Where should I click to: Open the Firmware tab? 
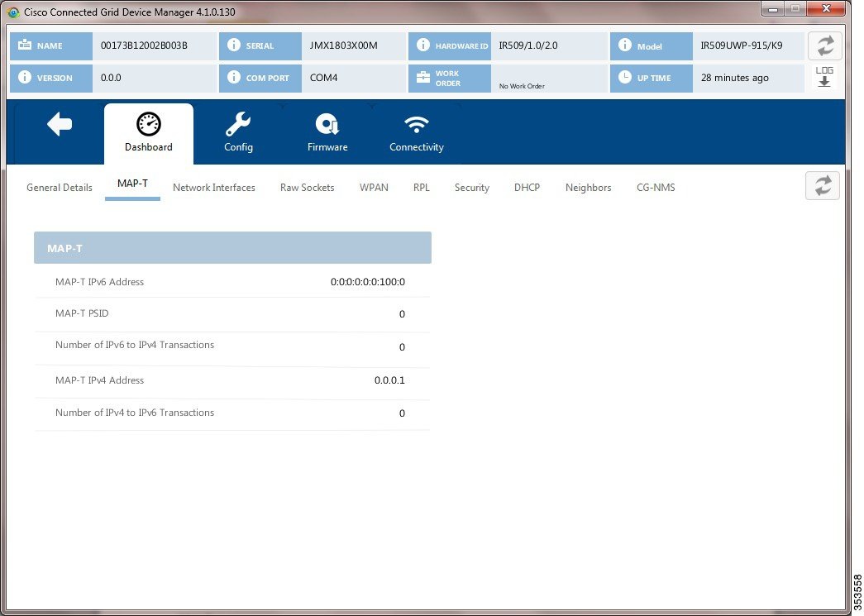pyautogui.click(x=327, y=133)
